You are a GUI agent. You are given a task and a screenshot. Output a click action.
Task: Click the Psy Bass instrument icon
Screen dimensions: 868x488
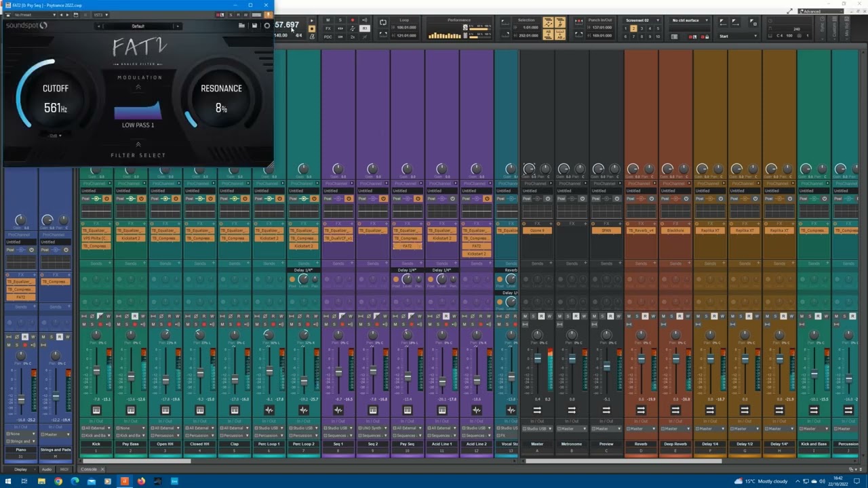131,410
